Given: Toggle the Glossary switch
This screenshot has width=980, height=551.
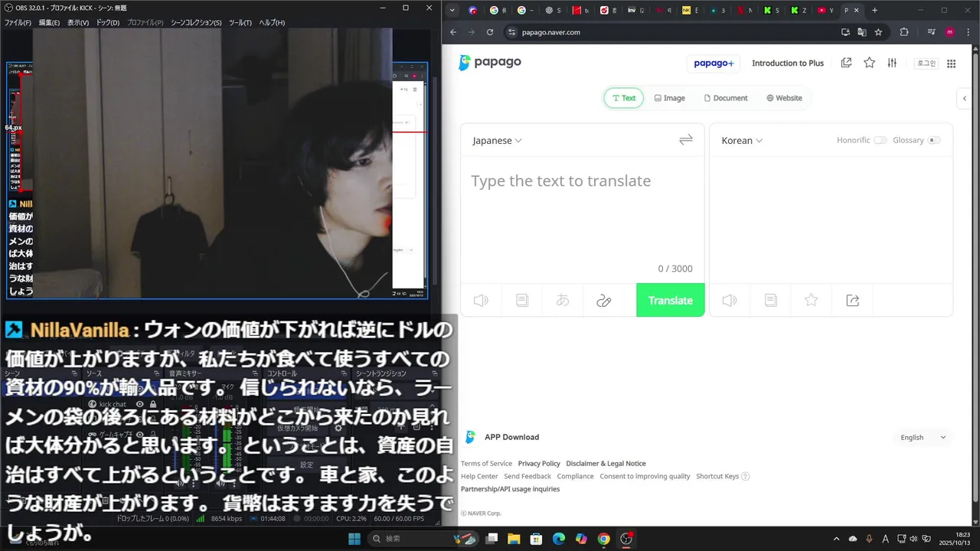Looking at the screenshot, I should (x=934, y=140).
